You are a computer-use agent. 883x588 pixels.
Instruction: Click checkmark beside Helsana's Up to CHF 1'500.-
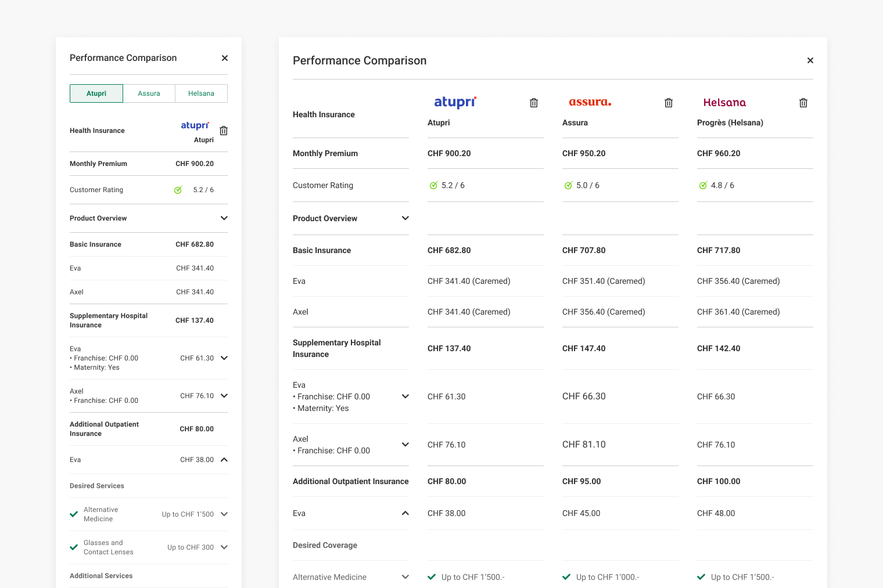tap(701, 577)
